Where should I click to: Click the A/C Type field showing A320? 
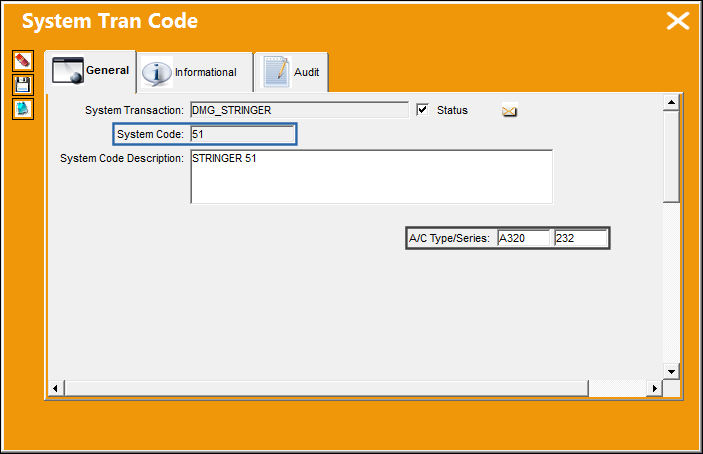point(523,238)
